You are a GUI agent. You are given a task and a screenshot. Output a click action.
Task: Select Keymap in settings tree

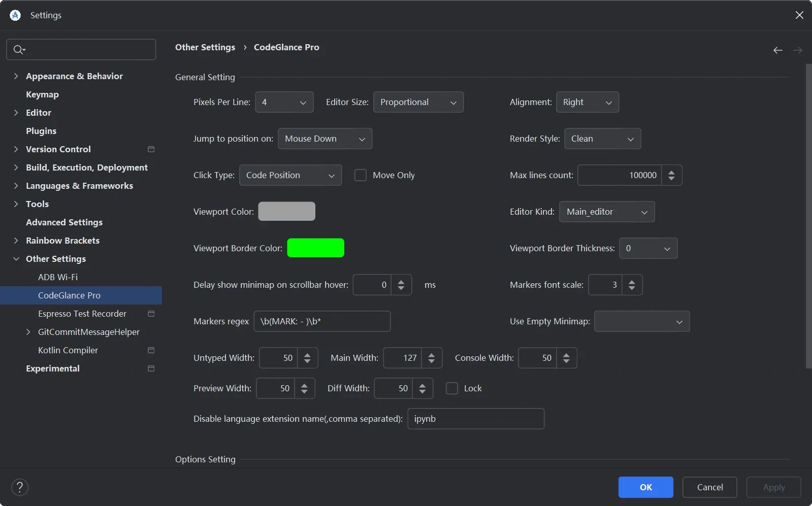coord(42,94)
